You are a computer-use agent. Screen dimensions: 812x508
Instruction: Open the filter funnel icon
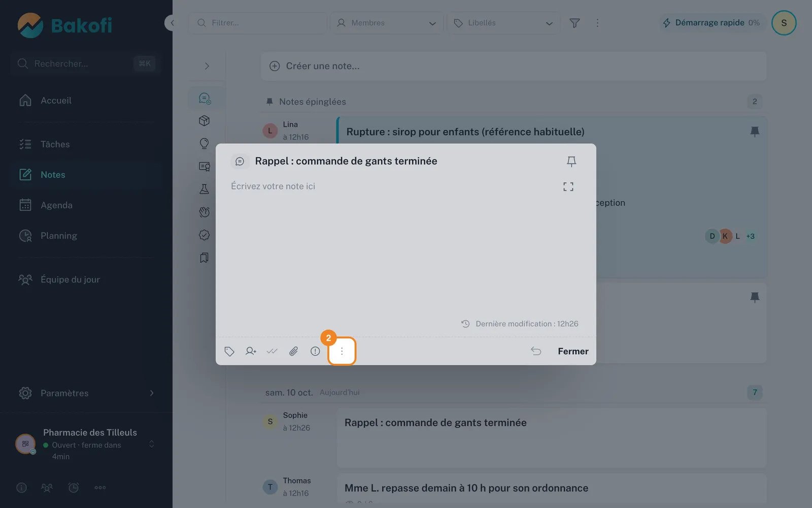point(574,23)
